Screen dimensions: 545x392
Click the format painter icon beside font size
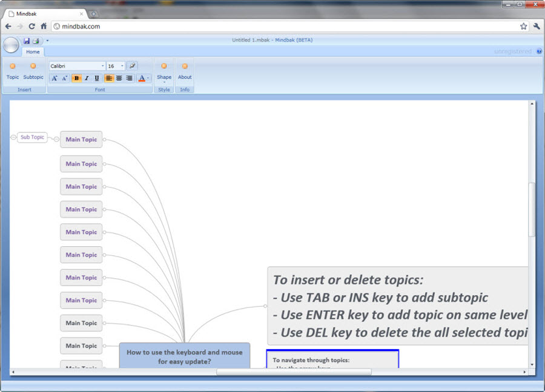click(x=132, y=66)
